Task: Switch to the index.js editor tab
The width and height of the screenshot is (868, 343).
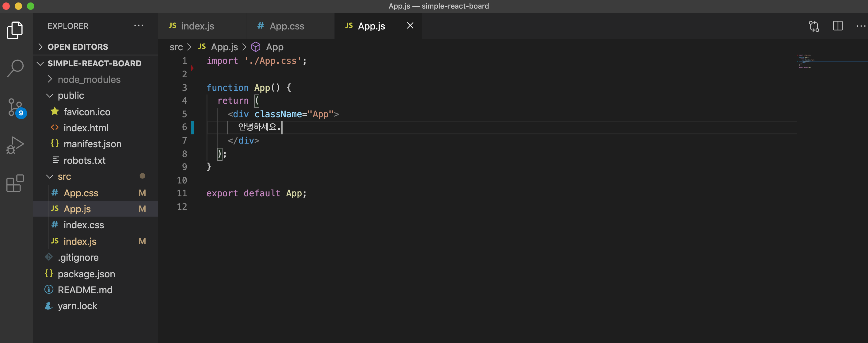Action: tap(197, 26)
